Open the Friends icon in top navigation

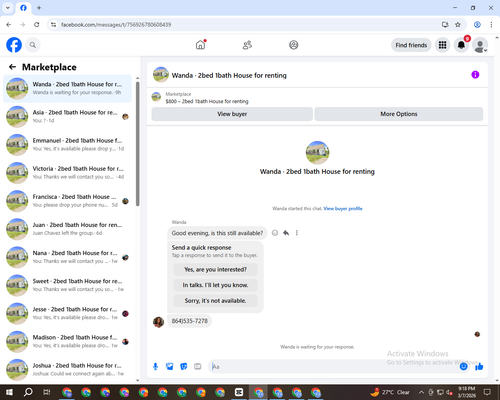coord(247,45)
